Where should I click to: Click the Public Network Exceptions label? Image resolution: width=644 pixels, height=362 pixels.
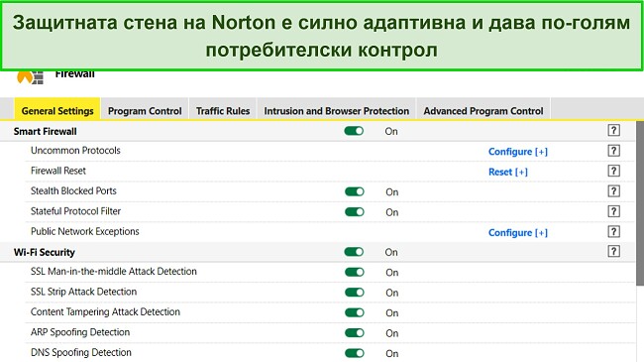(x=85, y=232)
